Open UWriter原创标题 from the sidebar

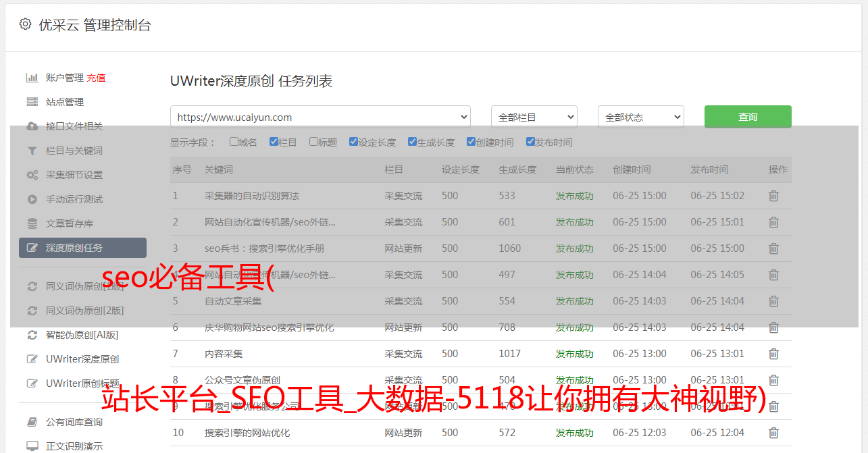click(x=82, y=383)
